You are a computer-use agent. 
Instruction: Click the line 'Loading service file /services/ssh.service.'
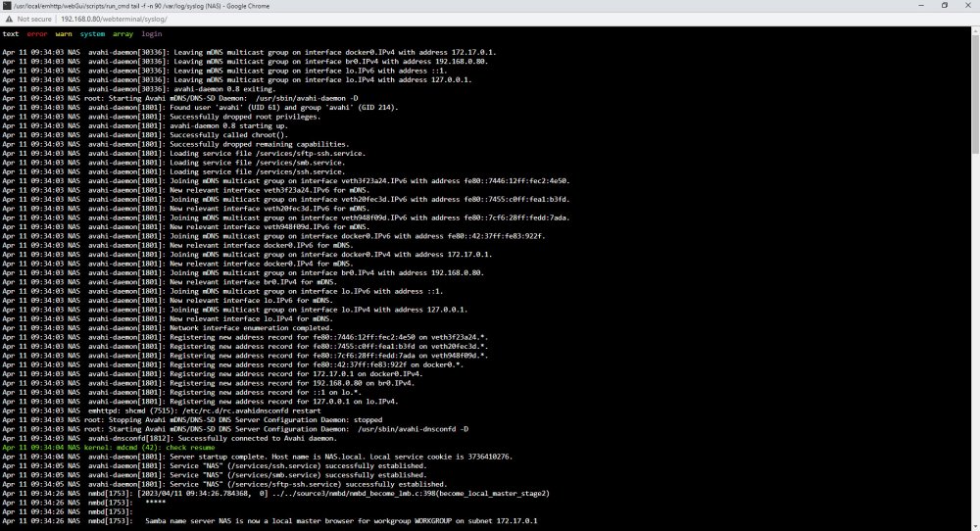(x=173, y=171)
